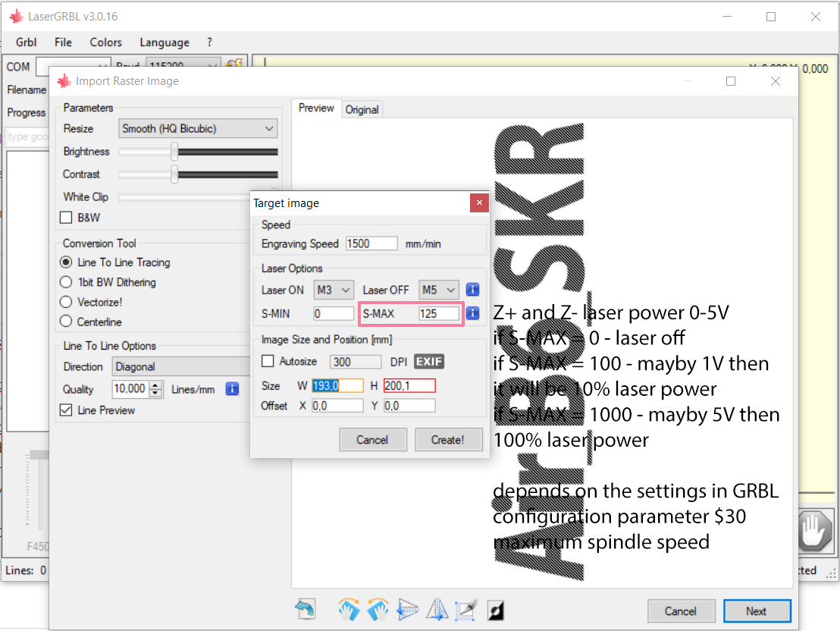Enable the Autosize checkbox
Viewport: 840px width, 631px height.
click(268, 362)
